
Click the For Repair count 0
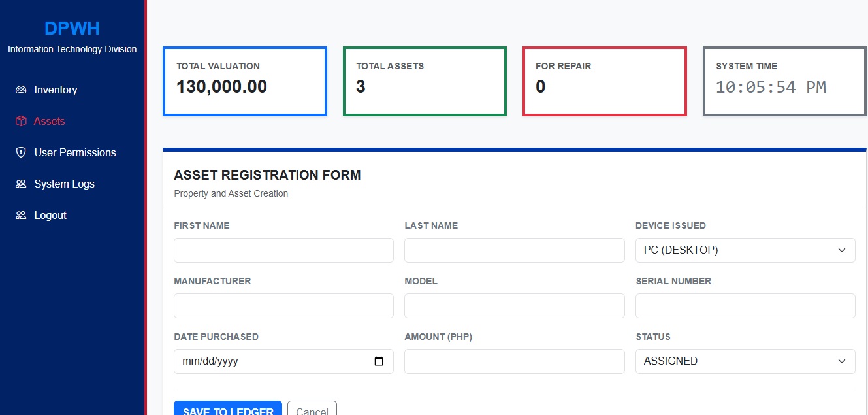[540, 86]
